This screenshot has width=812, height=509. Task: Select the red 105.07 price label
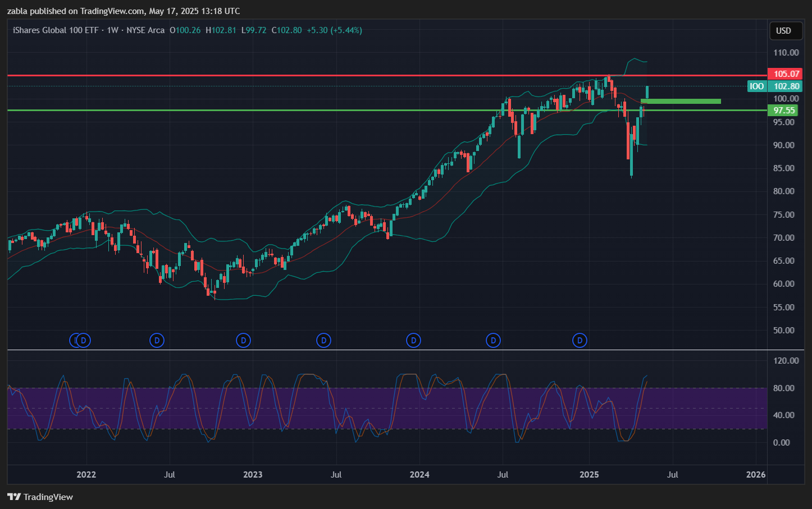tap(786, 74)
